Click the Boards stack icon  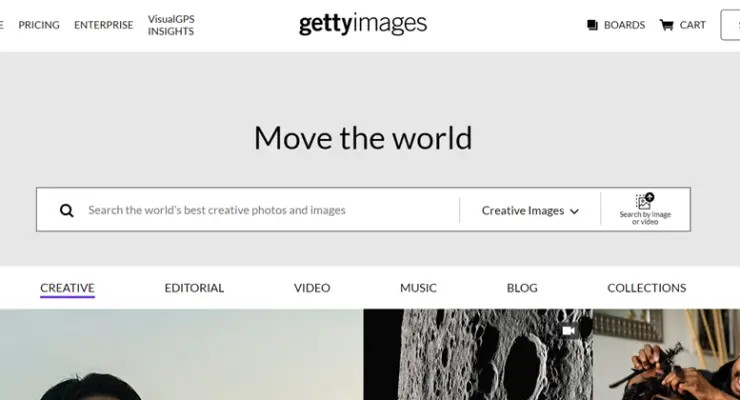pos(592,25)
